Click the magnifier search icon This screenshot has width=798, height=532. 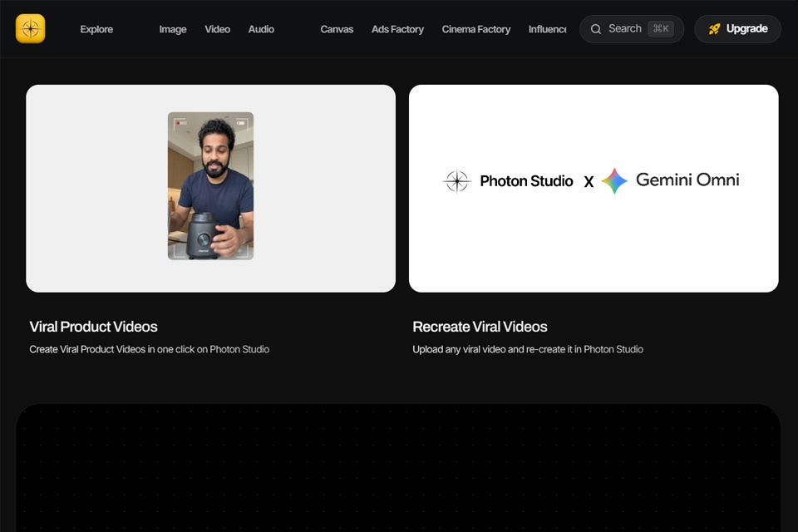coord(596,29)
